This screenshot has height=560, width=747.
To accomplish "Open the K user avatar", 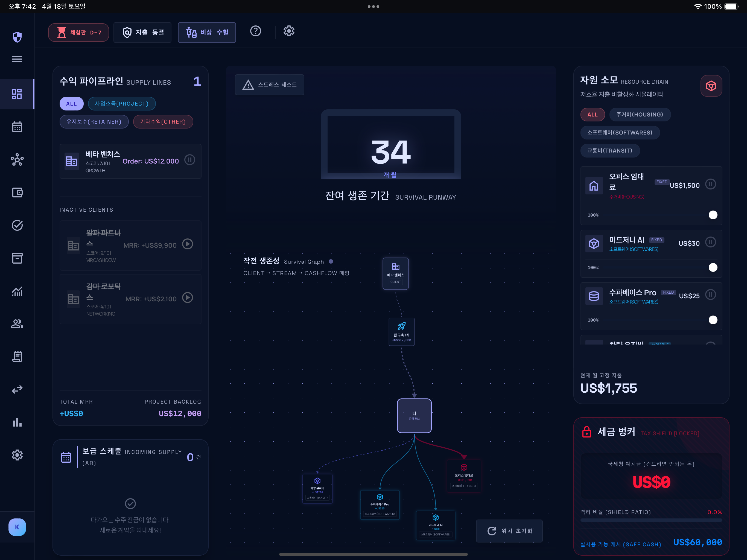I will coord(17,527).
